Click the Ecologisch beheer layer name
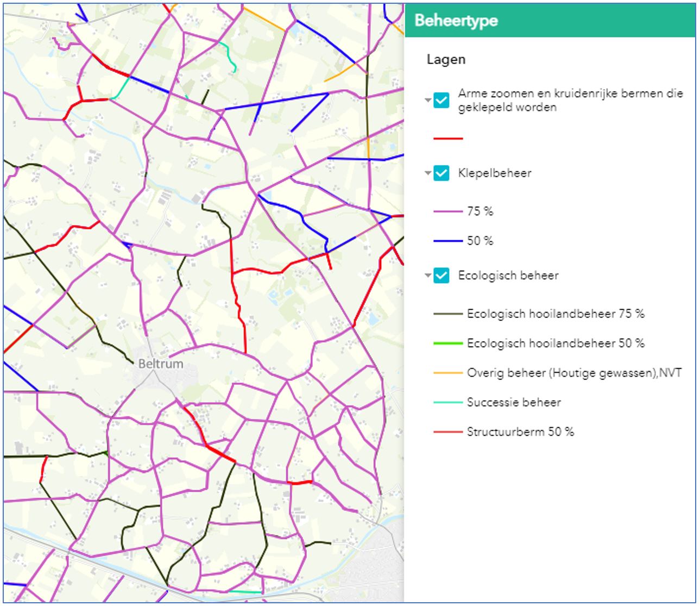 click(x=508, y=276)
